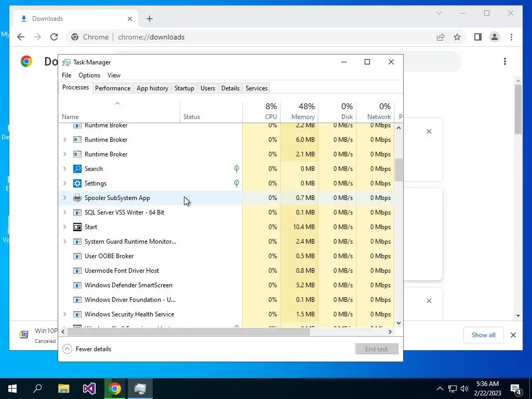Click the Chrome page vertical scrollbar thumb
The width and height of the screenshot is (532, 399).
[518, 110]
